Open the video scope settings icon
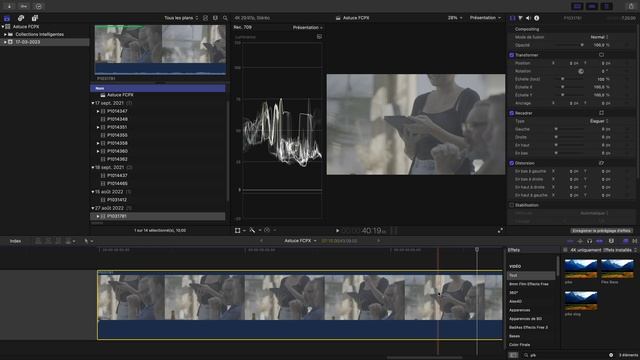The height and width of the screenshot is (360, 640). [x=319, y=37]
